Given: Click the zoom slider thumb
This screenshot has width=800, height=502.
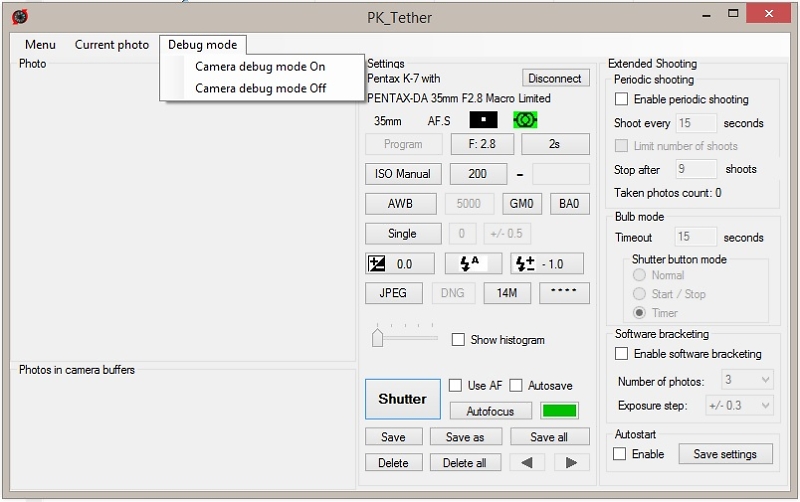Looking at the screenshot, I should point(378,337).
